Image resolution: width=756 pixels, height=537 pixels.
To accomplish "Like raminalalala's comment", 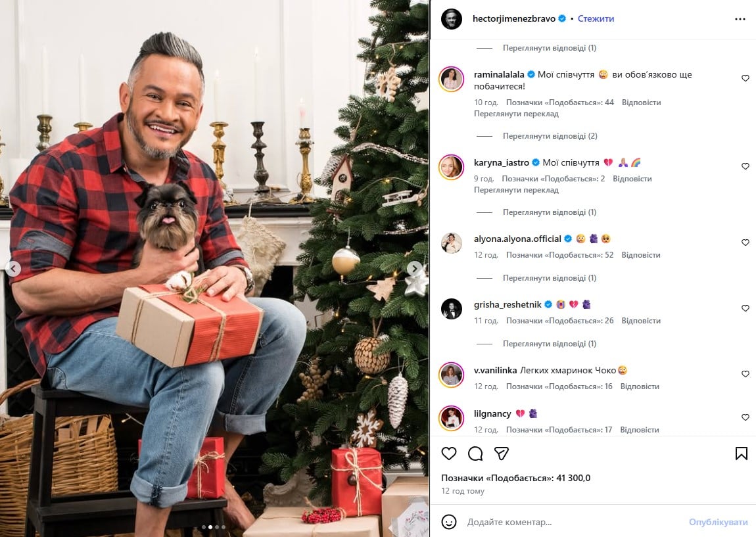I will point(745,78).
